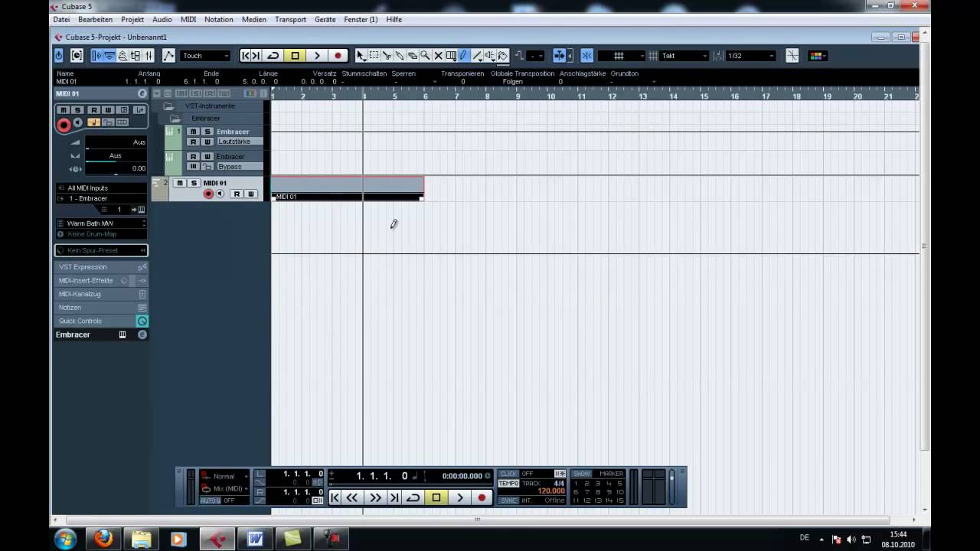This screenshot has width=980, height=551.
Task: Record-enable the MIDI 01 track
Action: click(208, 194)
